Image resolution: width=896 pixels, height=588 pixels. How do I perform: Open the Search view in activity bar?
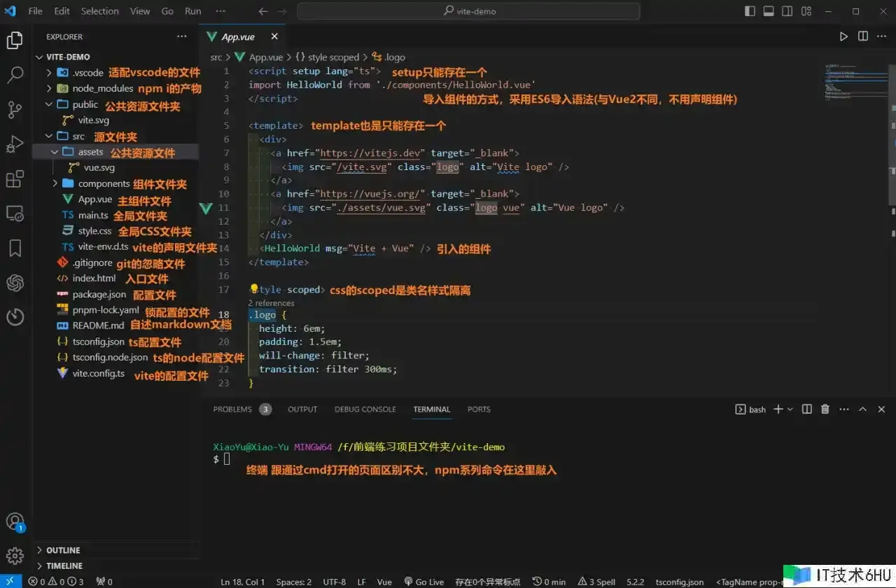[15, 75]
